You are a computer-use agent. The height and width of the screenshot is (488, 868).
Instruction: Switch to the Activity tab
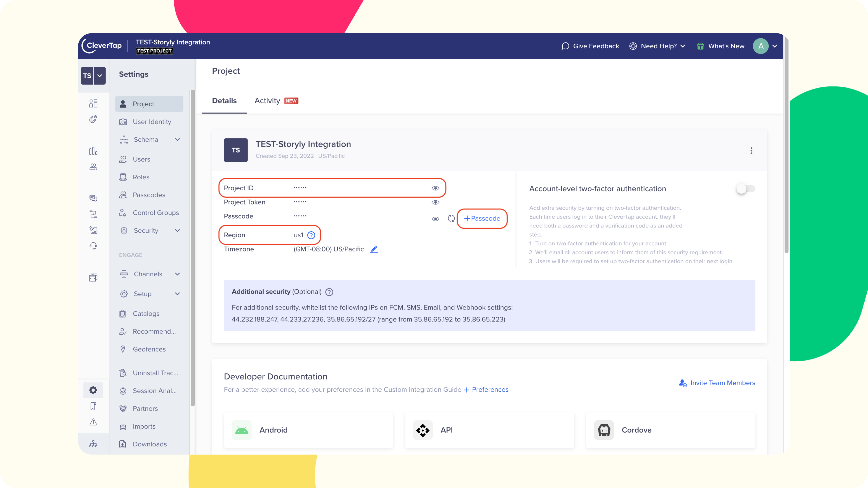pos(267,101)
